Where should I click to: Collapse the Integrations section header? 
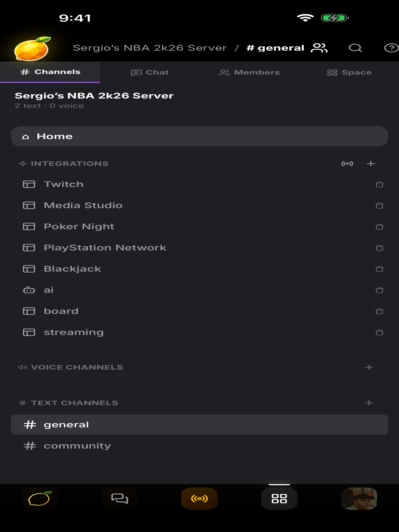click(x=64, y=164)
